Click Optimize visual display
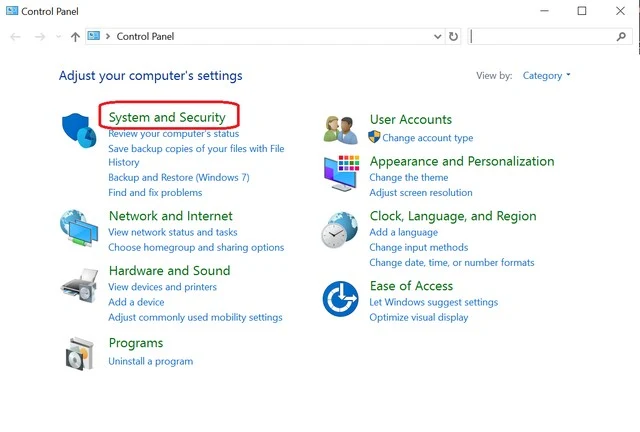The width and height of the screenshot is (640, 432). (419, 317)
